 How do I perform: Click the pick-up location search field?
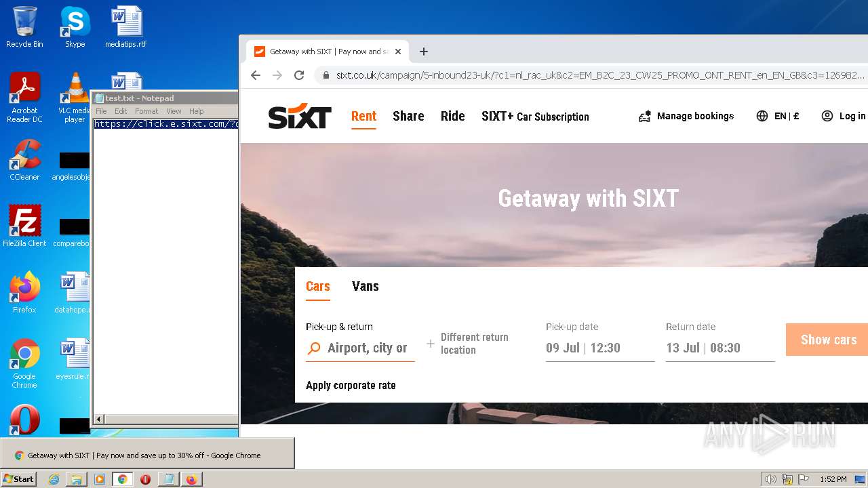click(360, 348)
